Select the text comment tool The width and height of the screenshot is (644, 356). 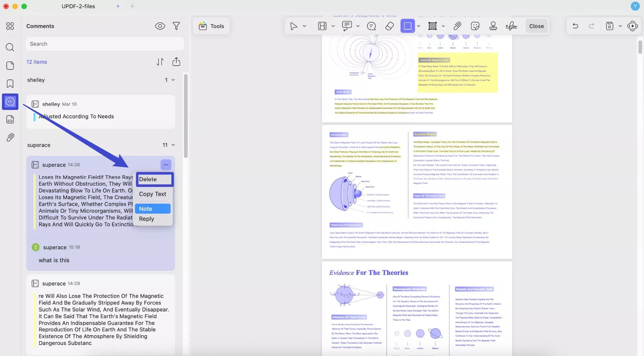tap(347, 26)
